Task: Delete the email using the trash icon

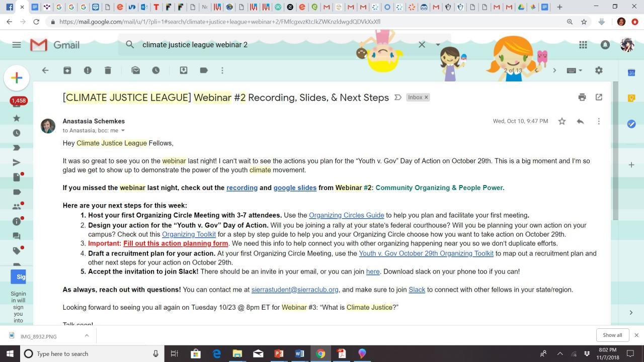Action: tap(108, 70)
